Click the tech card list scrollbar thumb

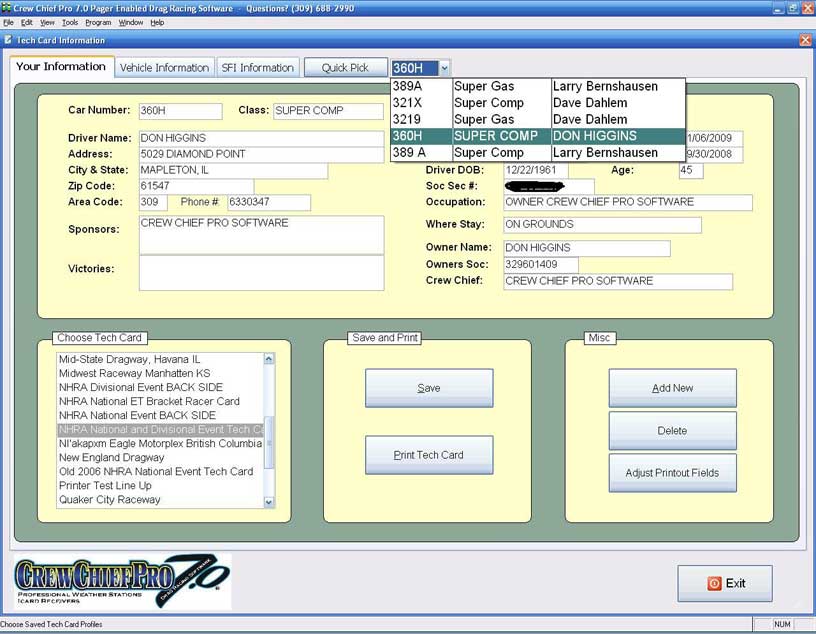tap(269, 442)
